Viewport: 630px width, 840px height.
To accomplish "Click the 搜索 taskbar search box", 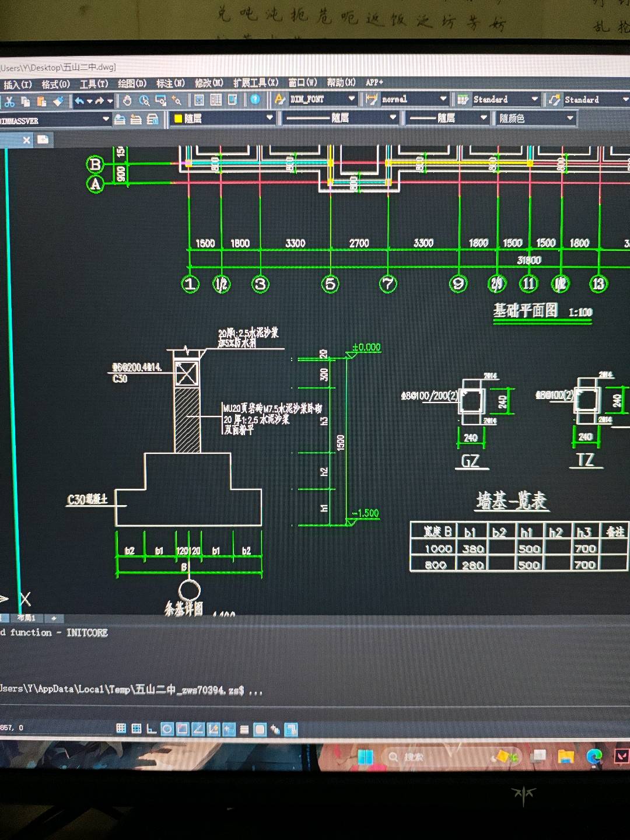I will coord(452,757).
